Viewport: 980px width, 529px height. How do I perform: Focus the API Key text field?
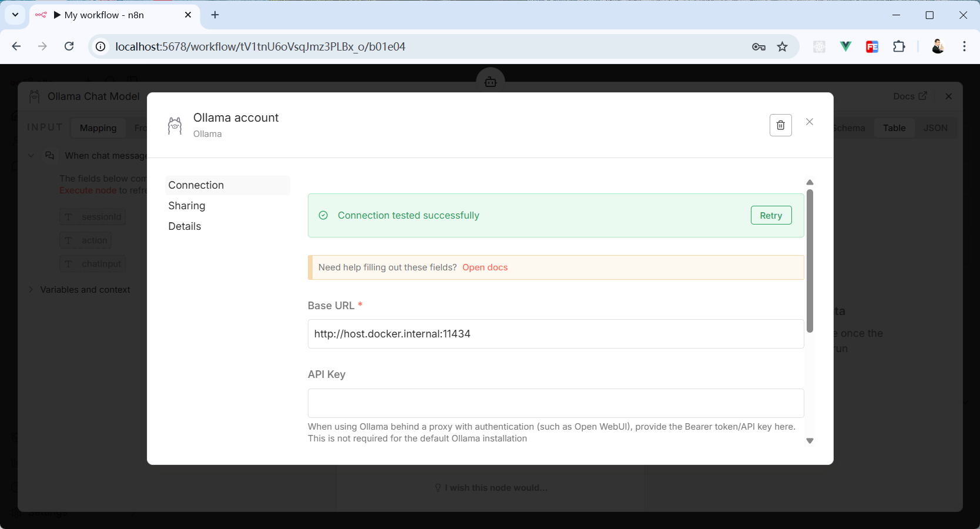555,403
